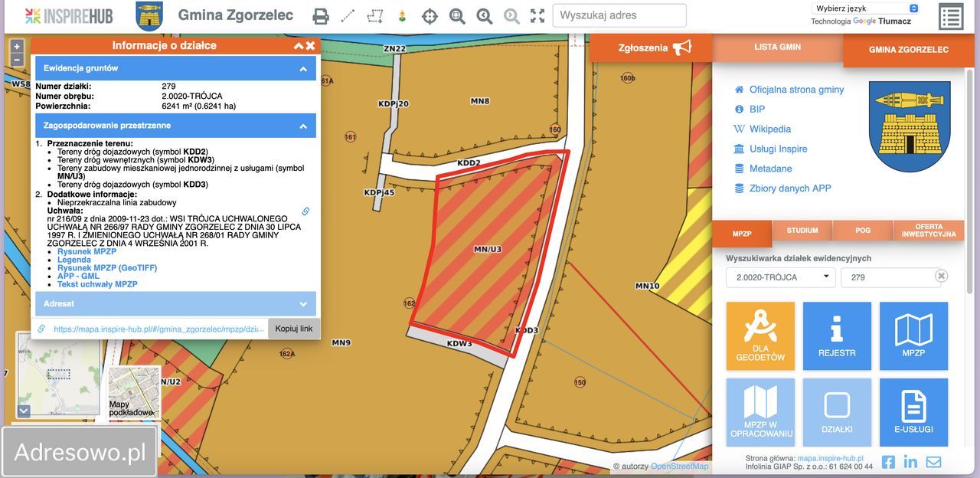Open the 2.0020-TRÓJCA district dropdown
The width and height of the screenshot is (980, 478).
coord(780,277)
